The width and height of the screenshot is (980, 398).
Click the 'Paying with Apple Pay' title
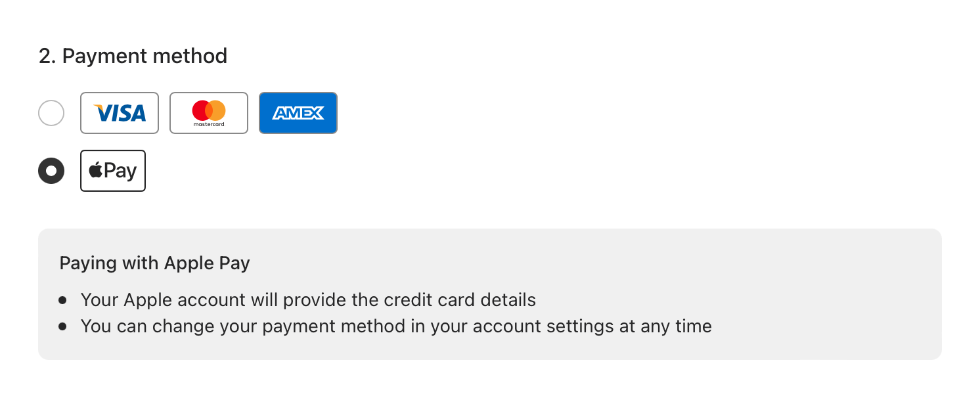155,263
